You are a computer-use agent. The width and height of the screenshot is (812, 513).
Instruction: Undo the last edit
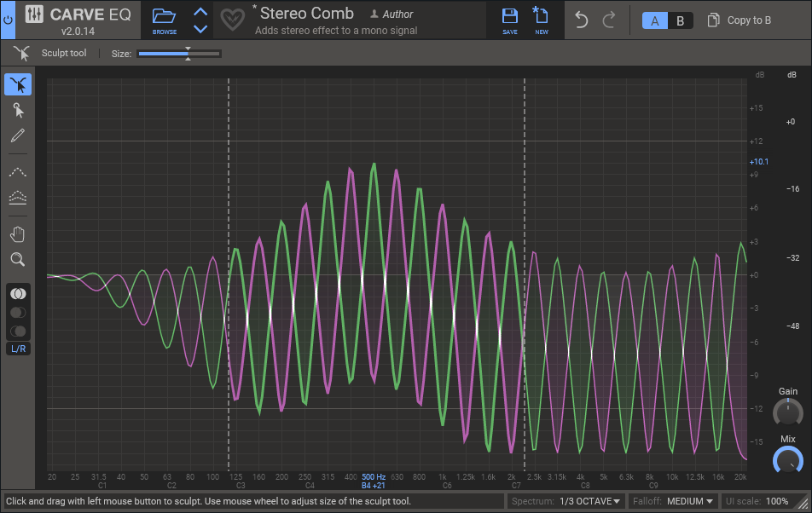pyautogui.click(x=582, y=20)
